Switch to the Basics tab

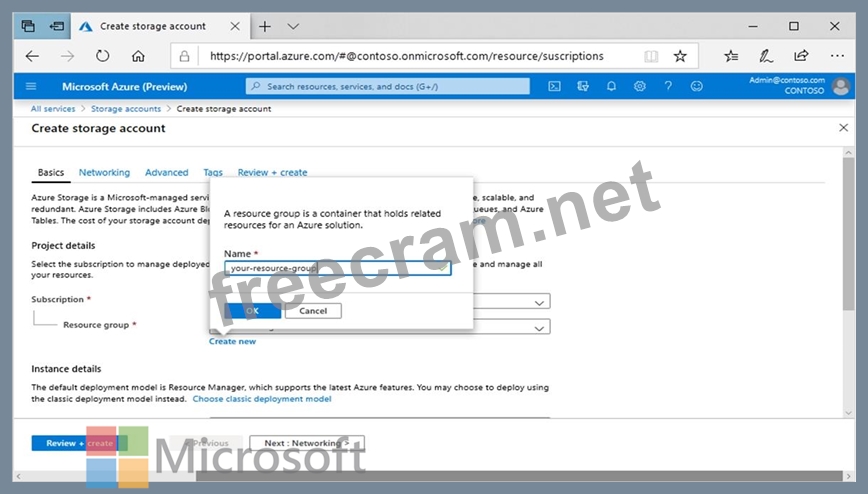pos(51,172)
